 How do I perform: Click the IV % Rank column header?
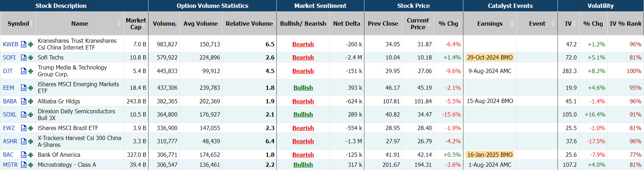tap(625, 24)
